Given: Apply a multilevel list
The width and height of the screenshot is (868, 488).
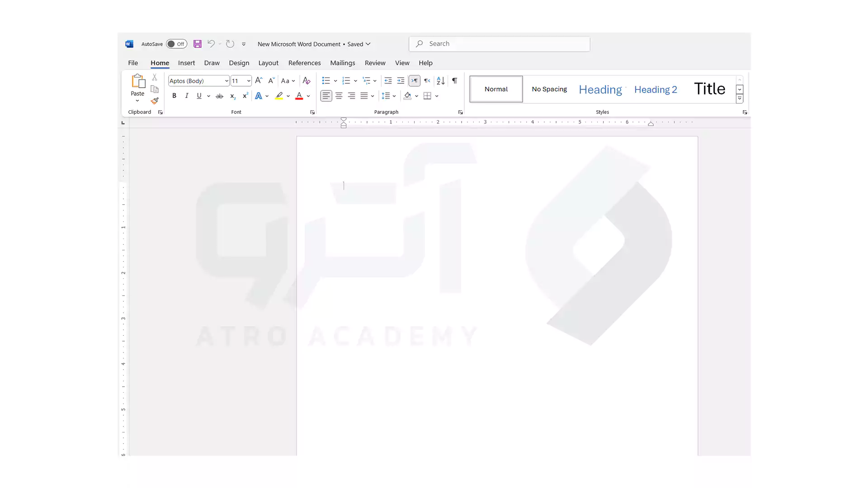Looking at the screenshot, I should pyautogui.click(x=366, y=80).
